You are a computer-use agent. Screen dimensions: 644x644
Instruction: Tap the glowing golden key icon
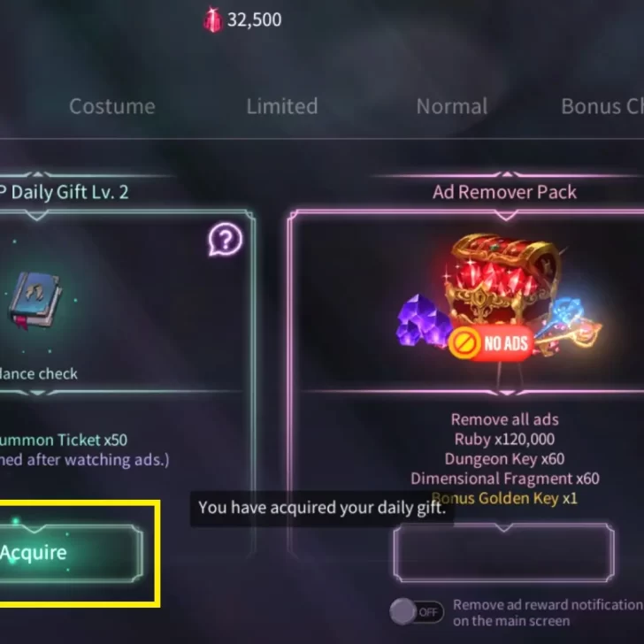tap(569, 326)
